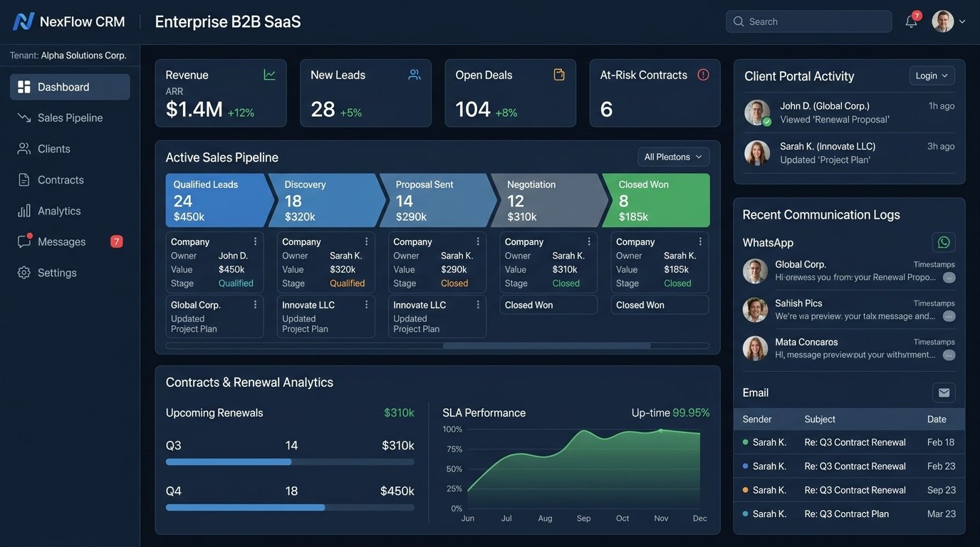Click the Upcoming Renewals $310k total
Viewport: 980px width, 547px height.
click(x=399, y=412)
